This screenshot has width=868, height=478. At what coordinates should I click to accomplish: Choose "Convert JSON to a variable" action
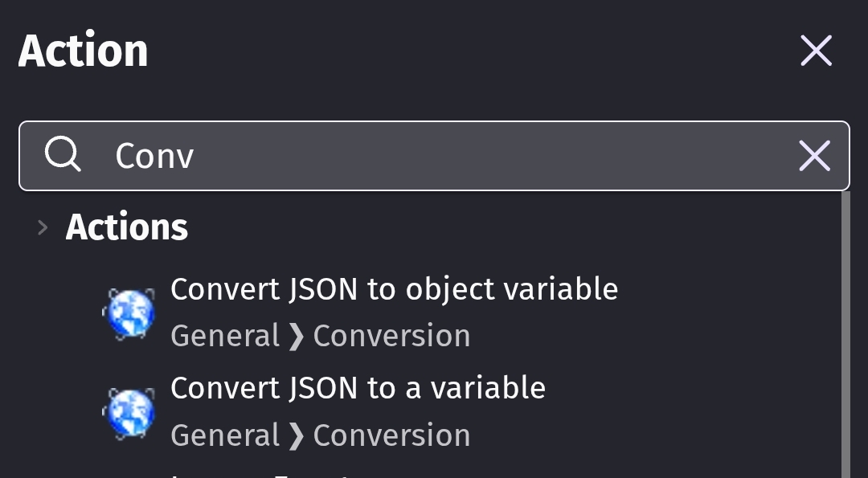[358, 389]
